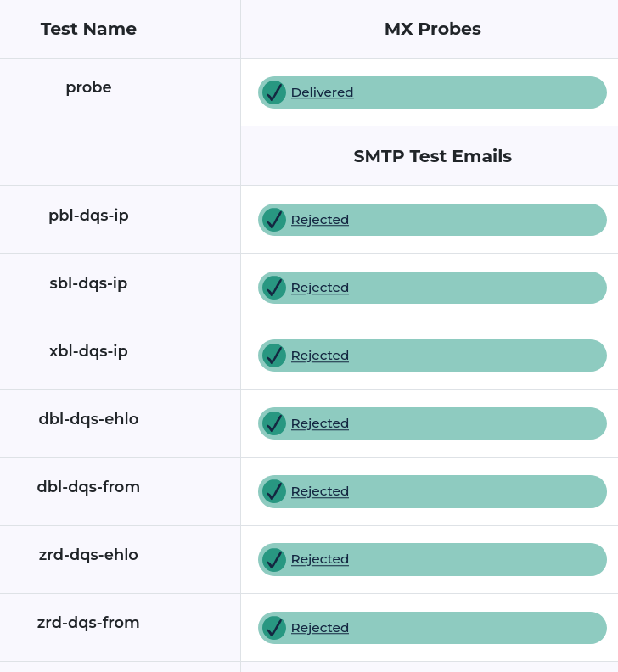Screen dimensions: 618x672
Task: Open the Rejected link for pbl-dqs-ip
Action: click(320, 220)
